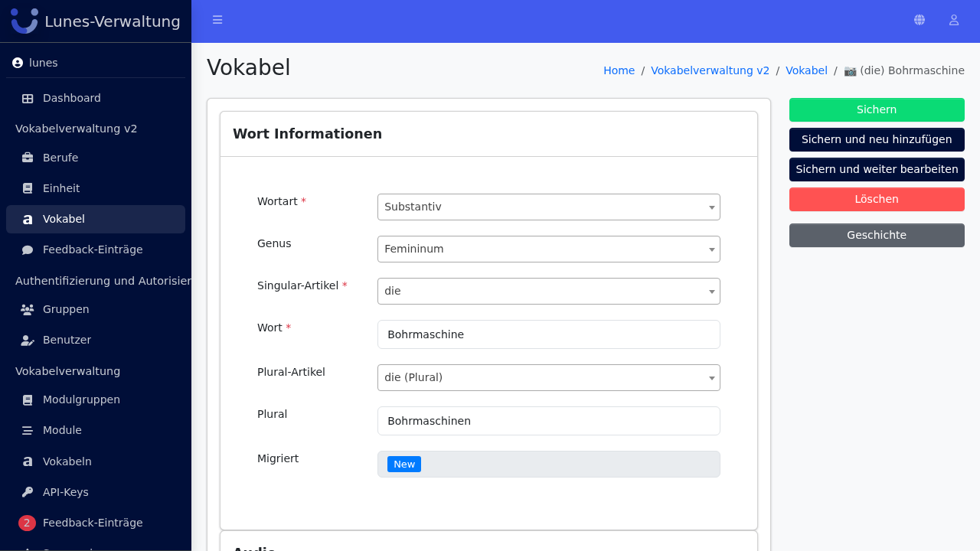
Task: Click the API-Keys key icon
Action: 28,492
